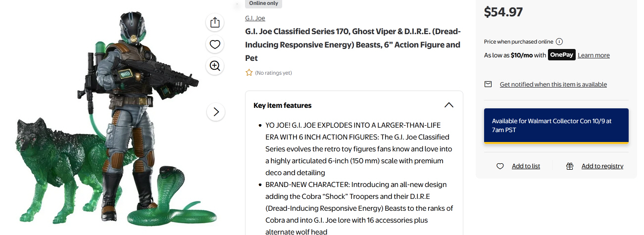Viewport: 644px width, 235px height.
Task: Click Get notified when this item is available
Action: click(x=553, y=85)
